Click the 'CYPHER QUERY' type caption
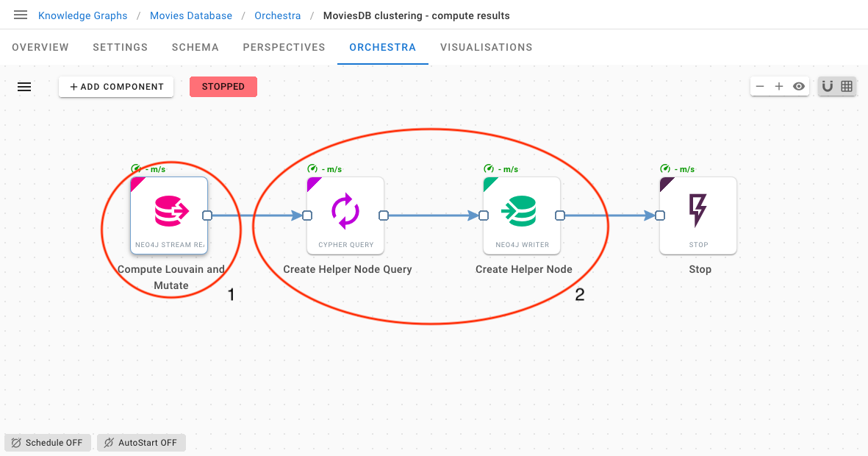 tap(346, 244)
